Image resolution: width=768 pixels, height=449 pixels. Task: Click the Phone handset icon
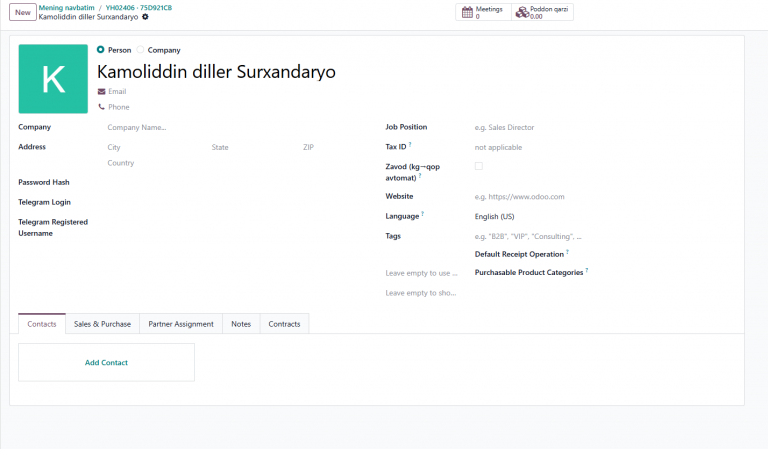click(101, 107)
